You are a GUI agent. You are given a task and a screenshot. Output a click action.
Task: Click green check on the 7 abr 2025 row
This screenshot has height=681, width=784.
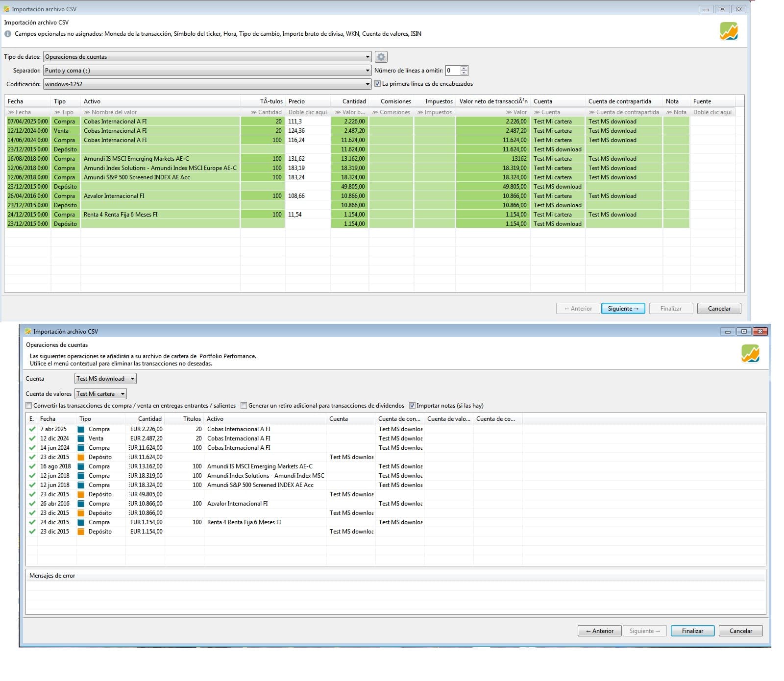[32, 429]
